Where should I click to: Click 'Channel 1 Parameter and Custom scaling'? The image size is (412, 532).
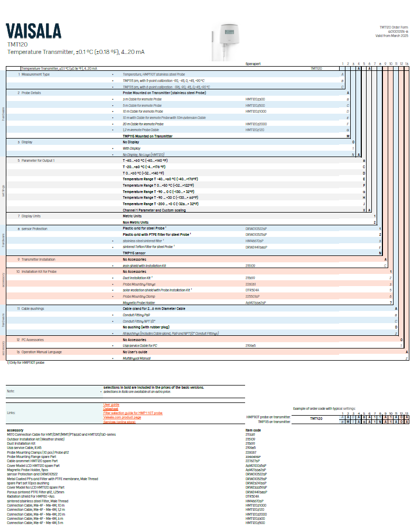coord(154,210)
